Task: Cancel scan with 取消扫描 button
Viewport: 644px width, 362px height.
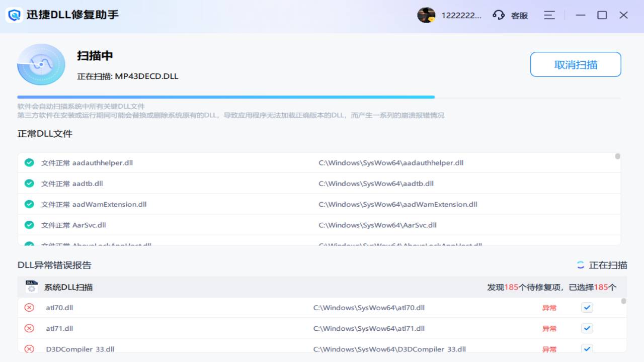Action: coord(576,64)
